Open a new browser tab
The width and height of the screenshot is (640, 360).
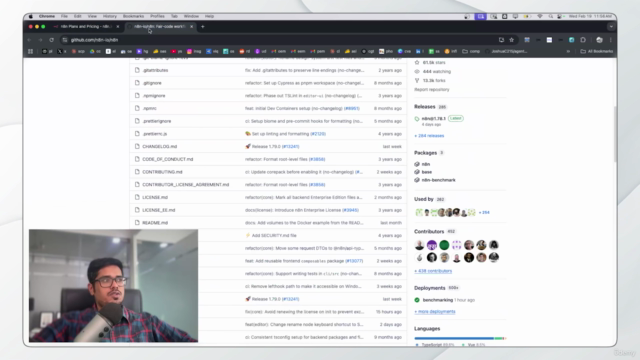tap(202, 27)
